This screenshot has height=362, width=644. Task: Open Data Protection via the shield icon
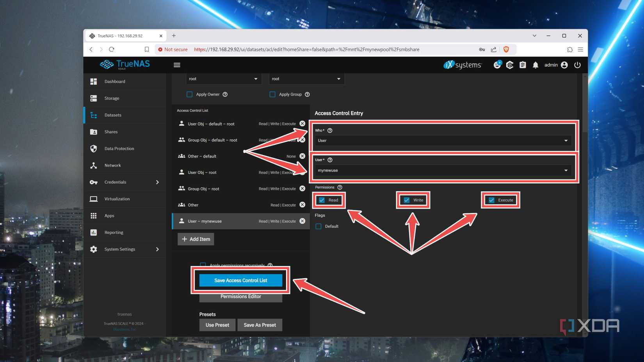click(x=94, y=148)
